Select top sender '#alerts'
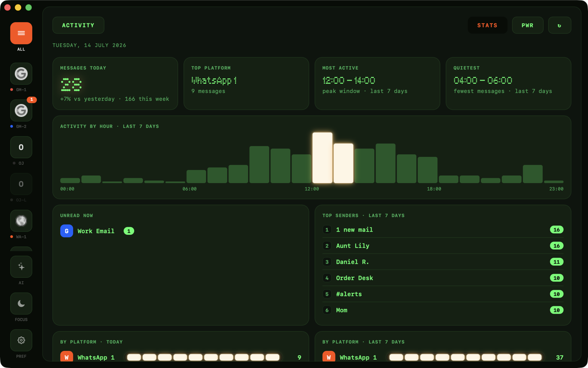Viewport: 588px width, 368px height. [443, 294]
